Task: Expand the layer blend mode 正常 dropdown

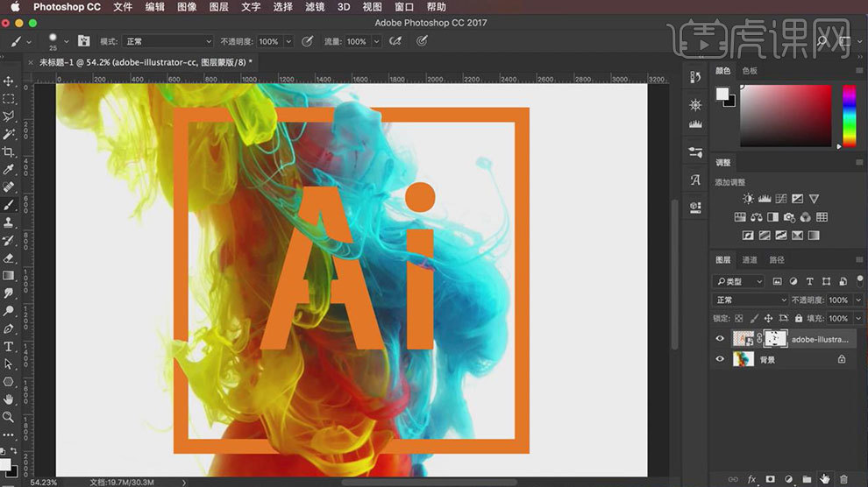Action: [x=750, y=300]
